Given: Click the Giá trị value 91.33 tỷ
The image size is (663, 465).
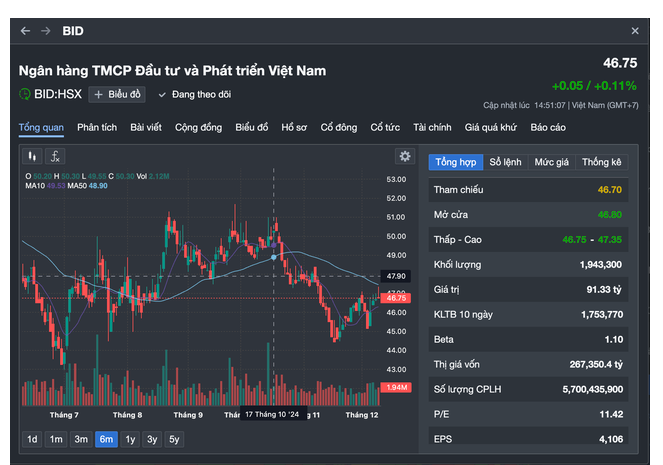Looking at the screenshot, I should 604,290.
